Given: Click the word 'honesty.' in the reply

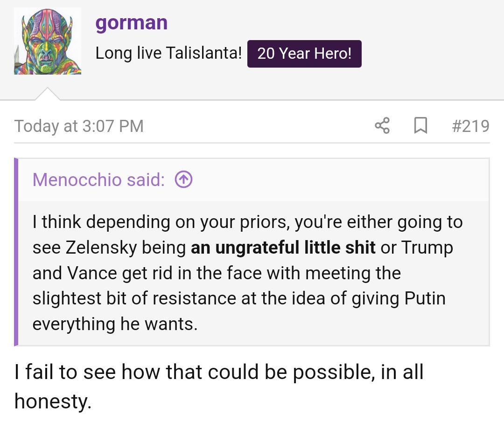Looking at the screenshot, I should click(x=53, y=401).
